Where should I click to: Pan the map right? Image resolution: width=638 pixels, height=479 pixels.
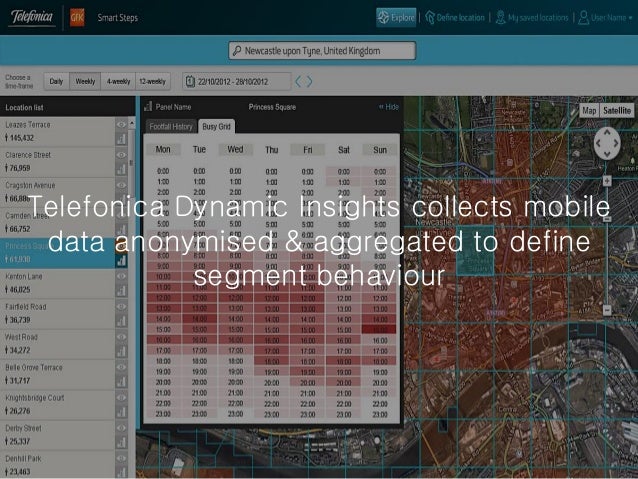click(x=616, y=143)
